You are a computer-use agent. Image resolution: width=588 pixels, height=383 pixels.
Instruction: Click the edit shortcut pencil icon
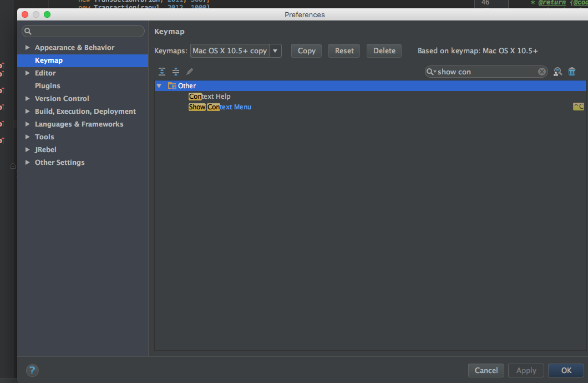pyautogui.click(x=190, y=71)
